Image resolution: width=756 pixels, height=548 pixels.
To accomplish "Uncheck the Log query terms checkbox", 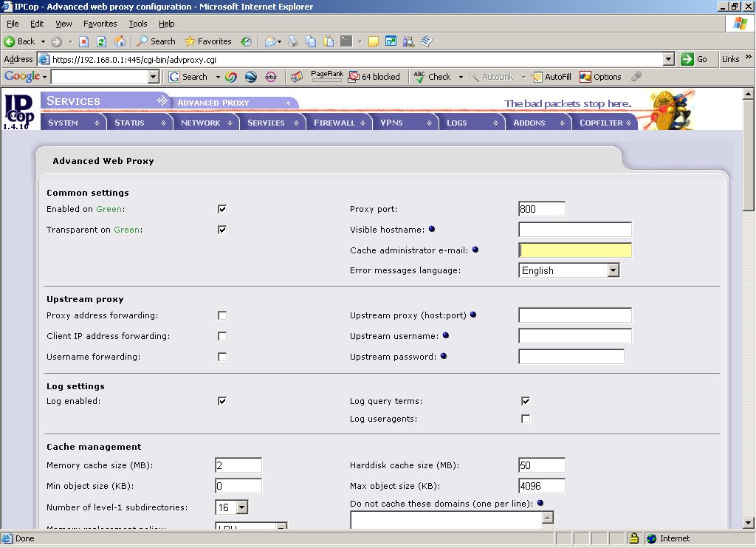I will [x=526, y=401].
